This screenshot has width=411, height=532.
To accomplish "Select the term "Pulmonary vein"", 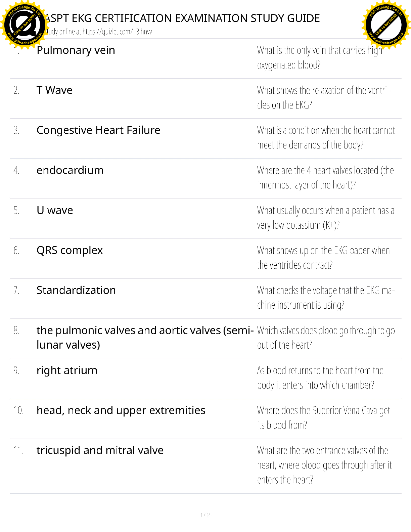I will [x=76, y=50].
